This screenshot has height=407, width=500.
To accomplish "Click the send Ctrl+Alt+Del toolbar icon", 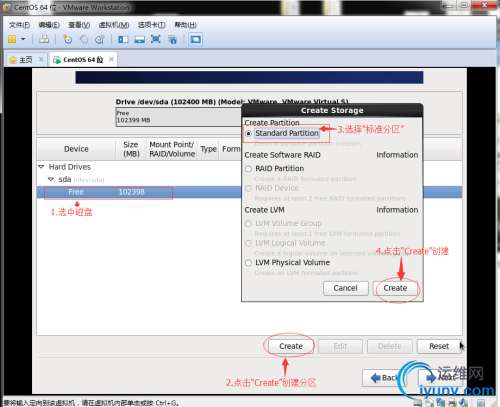I will click(x=44, y=39).
